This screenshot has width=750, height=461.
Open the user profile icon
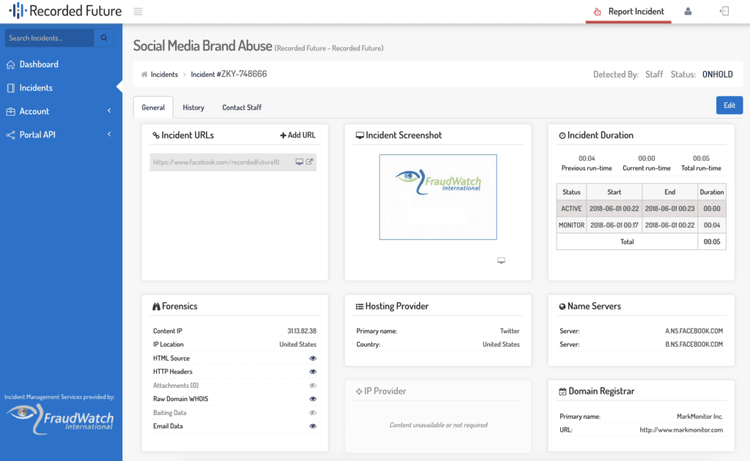point(688,12)
